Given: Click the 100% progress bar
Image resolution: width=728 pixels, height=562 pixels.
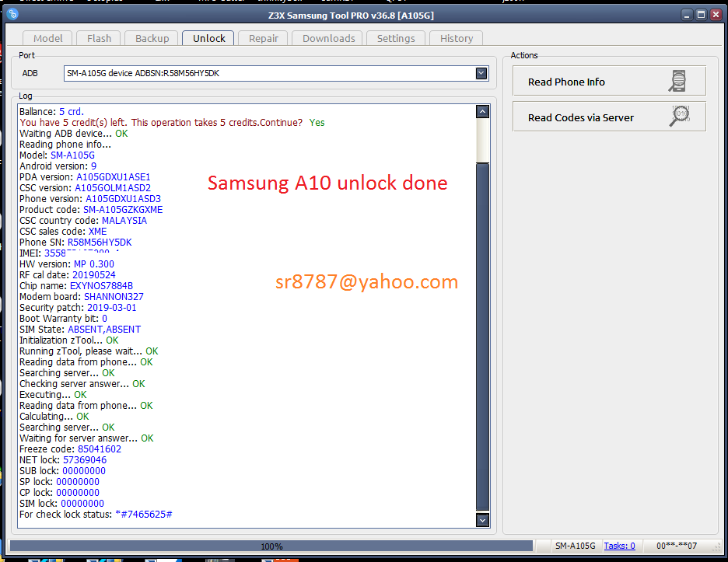Looking at the screenshot, I should [x=271, y=546].
